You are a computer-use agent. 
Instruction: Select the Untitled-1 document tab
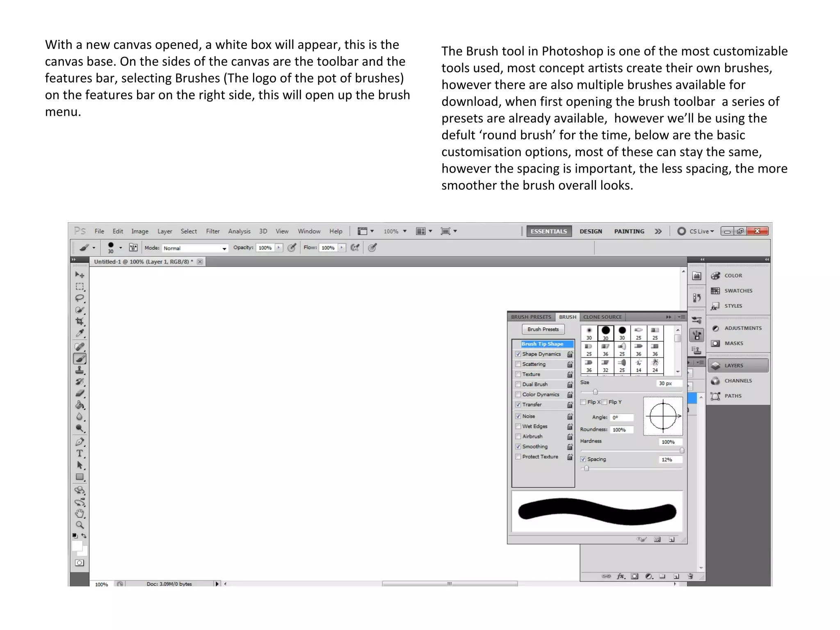[x=143, y=262]
